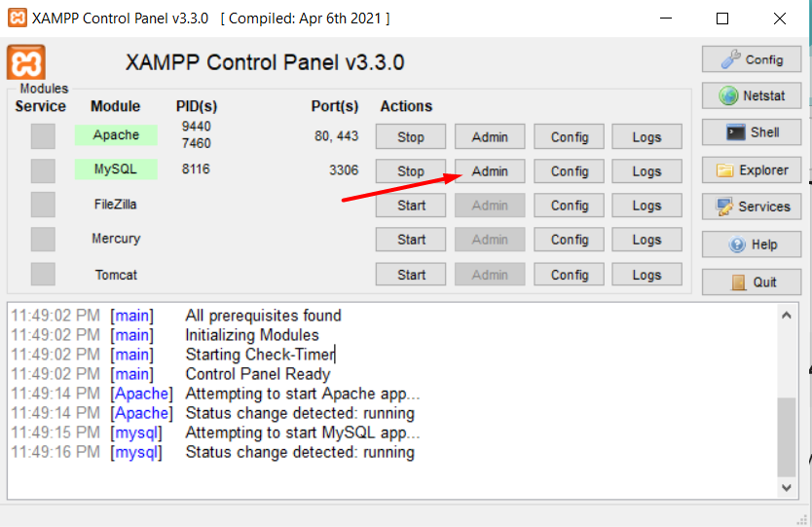
Task: Click the XAMPP orange logo icon
Action: pyautogui.click(x=25, y=62)
